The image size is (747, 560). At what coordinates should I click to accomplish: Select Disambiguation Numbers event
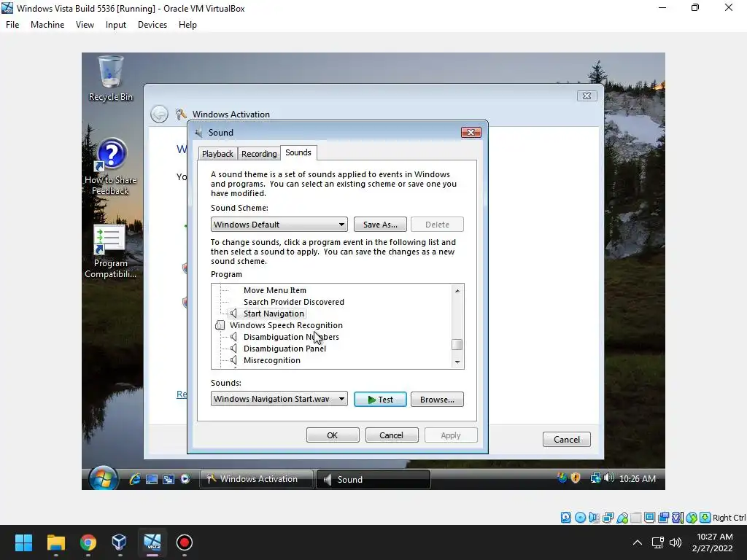291,337
